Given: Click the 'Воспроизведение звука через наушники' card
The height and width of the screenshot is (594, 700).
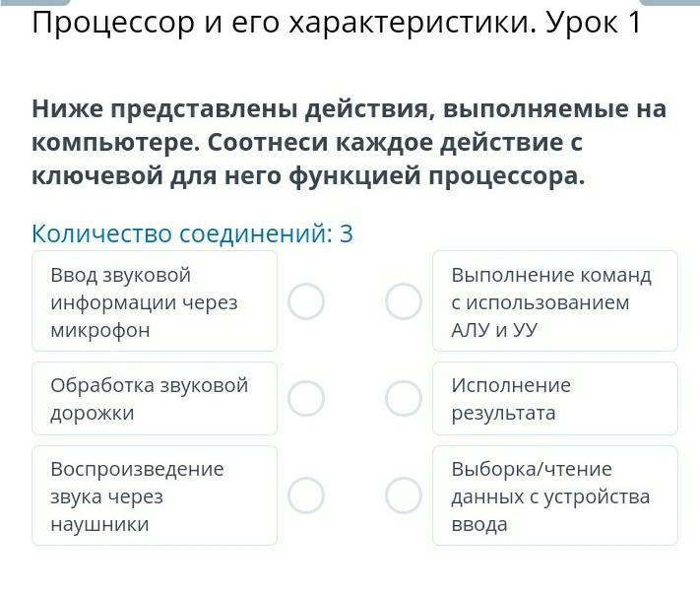Looking at the screenshot, I should [x=155, y=495].
